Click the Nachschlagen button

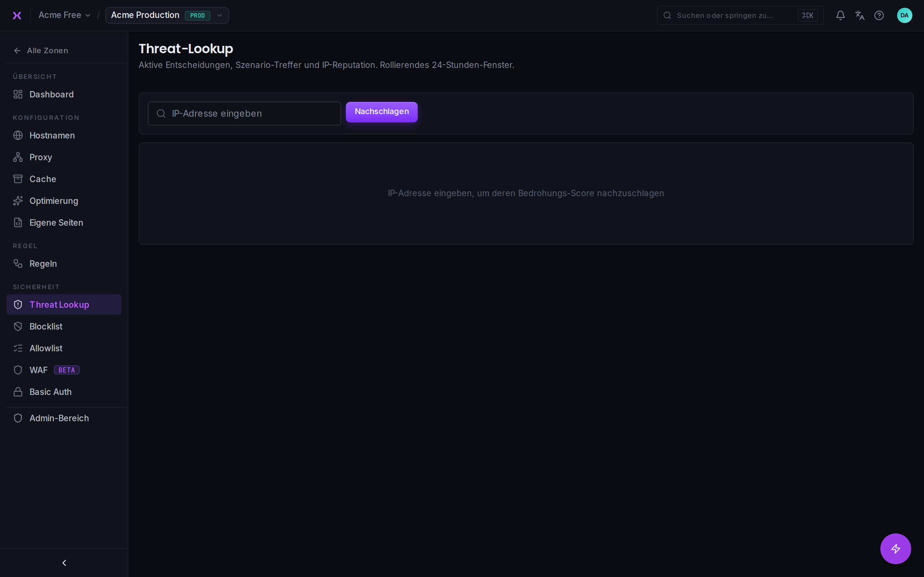[x=381, y=112]
